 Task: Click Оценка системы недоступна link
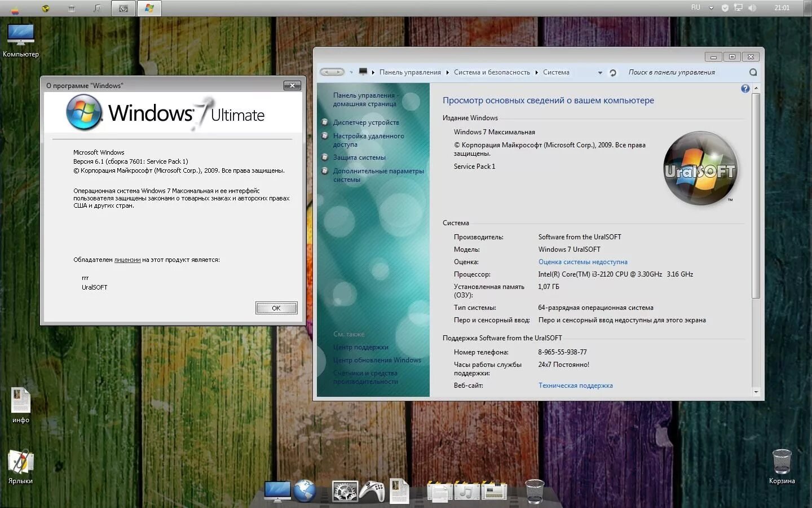pyautogui.click(x=582, y=262)
